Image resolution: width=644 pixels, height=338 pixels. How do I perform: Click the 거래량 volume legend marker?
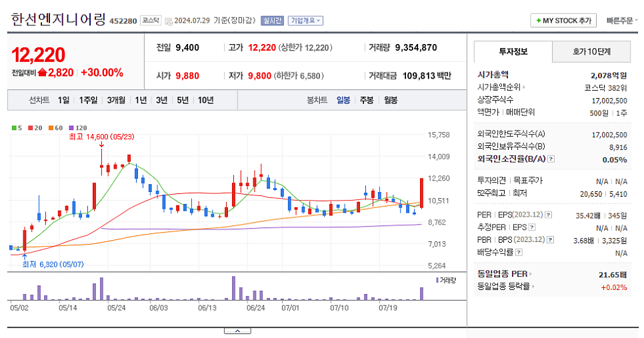pos(445,280)
